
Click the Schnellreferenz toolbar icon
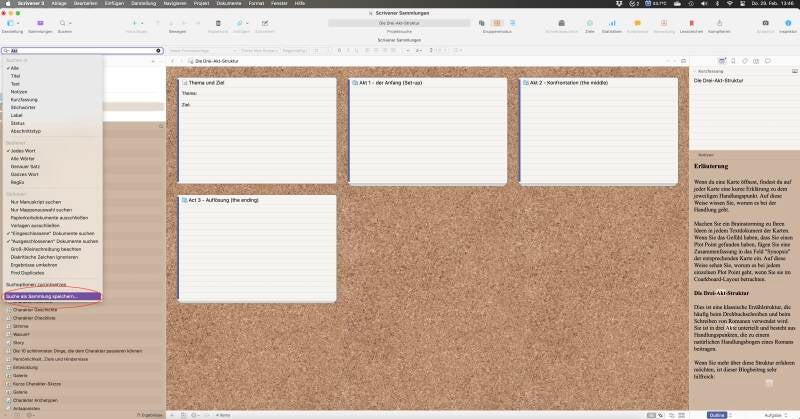click(x=561, y=23)
